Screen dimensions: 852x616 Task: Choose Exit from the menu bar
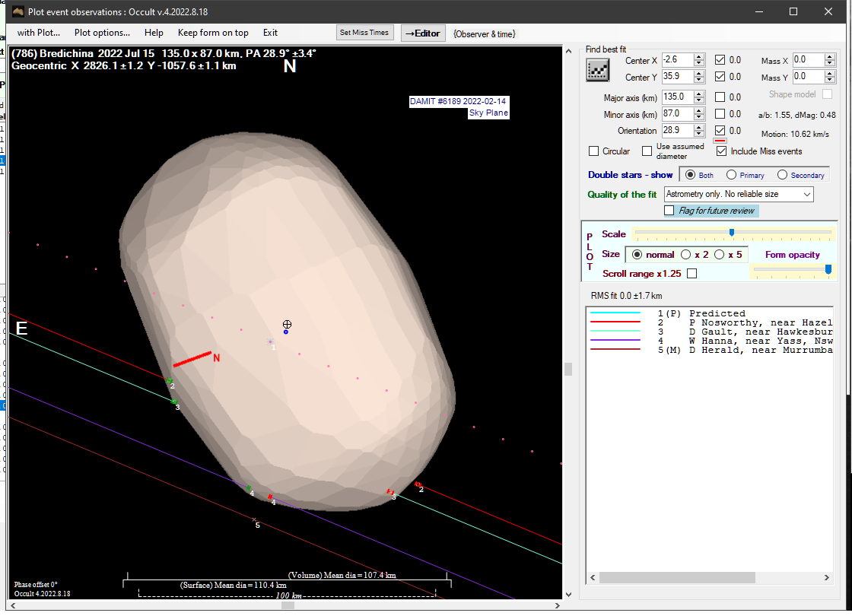(x=270, y=33)
